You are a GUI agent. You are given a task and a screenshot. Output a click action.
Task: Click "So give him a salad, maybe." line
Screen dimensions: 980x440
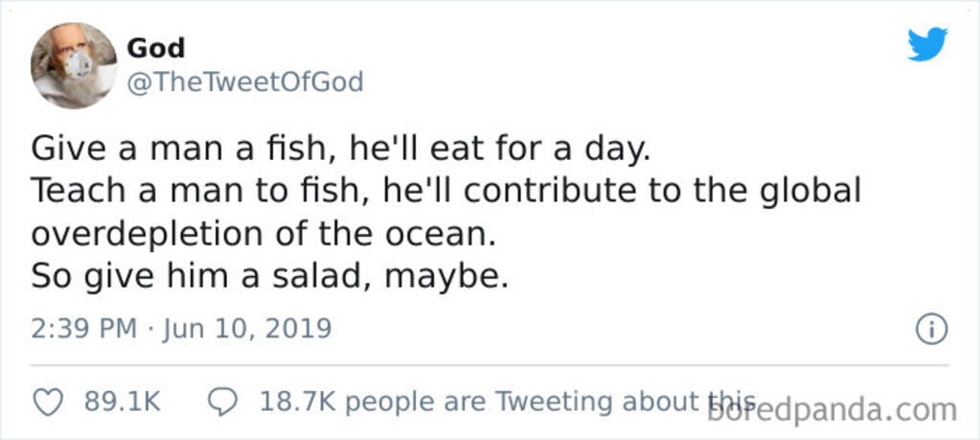(x=266, y=275)
